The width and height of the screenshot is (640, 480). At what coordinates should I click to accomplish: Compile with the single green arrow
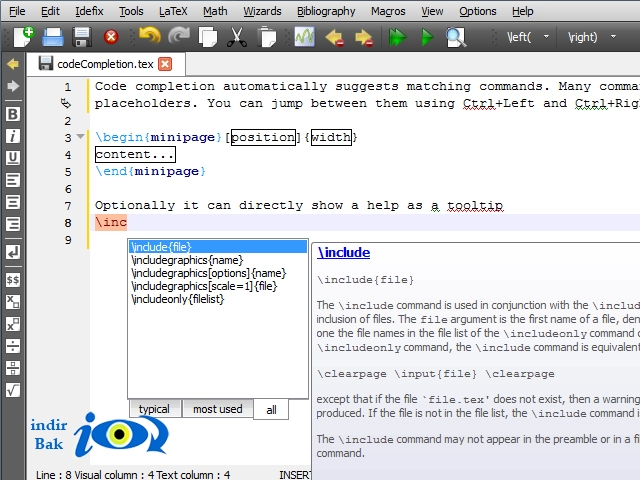427,37
